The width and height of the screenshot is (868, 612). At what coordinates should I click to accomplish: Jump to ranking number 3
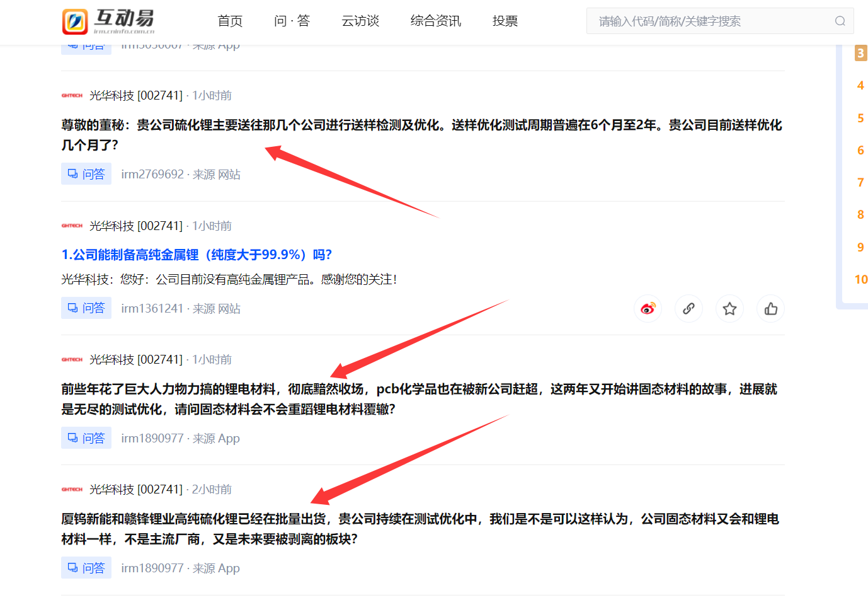click(x=860, y=53)
